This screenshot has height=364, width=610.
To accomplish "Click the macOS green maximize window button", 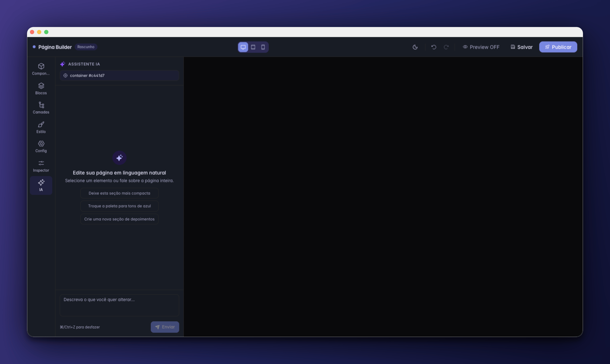I will coord(46,32).
